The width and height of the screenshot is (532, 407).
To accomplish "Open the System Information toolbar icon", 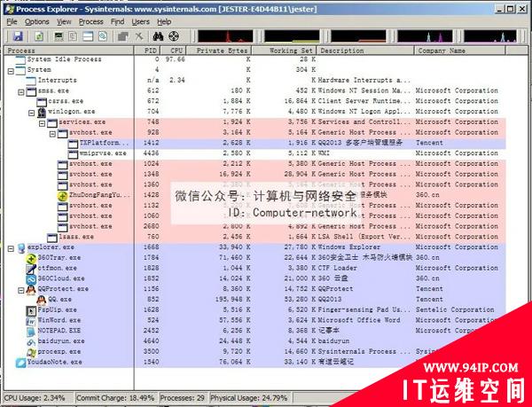I will click(59, 36).
